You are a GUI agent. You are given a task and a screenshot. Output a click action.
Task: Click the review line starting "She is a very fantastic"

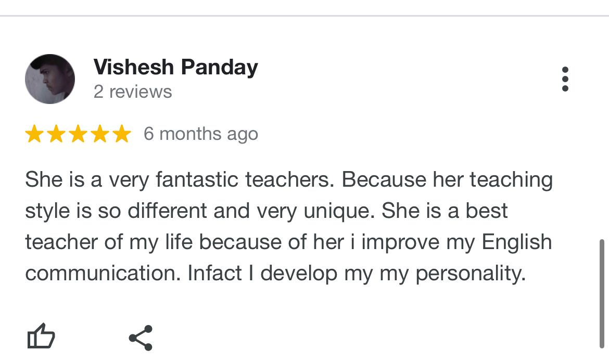[x=289, y=180]
